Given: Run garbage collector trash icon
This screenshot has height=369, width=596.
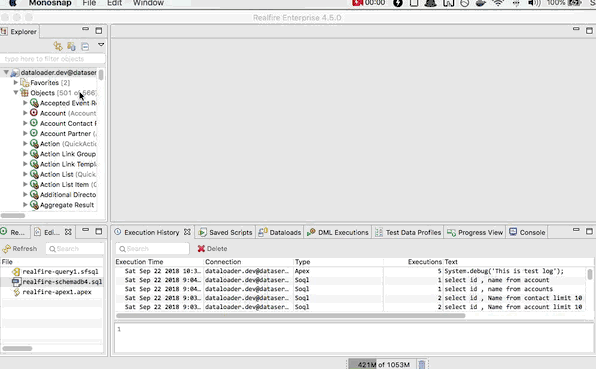Looking at the screenshot, I should (422, 364).
